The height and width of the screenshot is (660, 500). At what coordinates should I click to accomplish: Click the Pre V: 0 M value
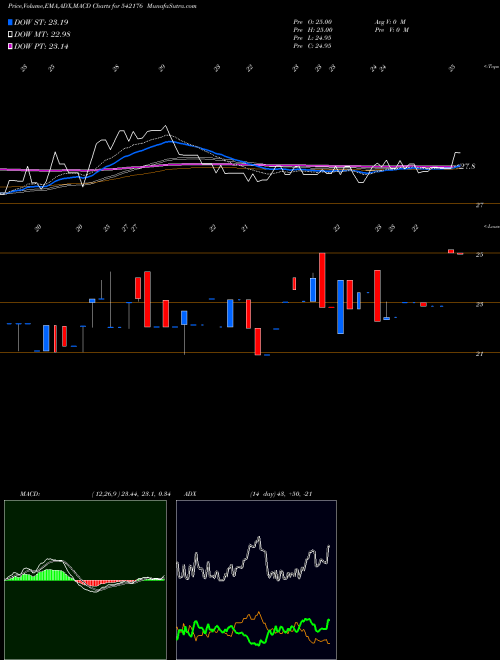391,30
